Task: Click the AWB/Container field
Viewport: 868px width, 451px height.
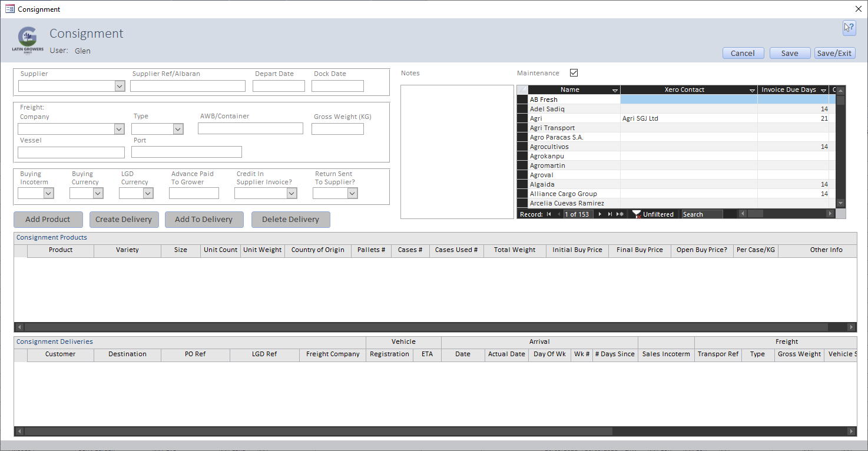Action: click(x=250, y=128)
